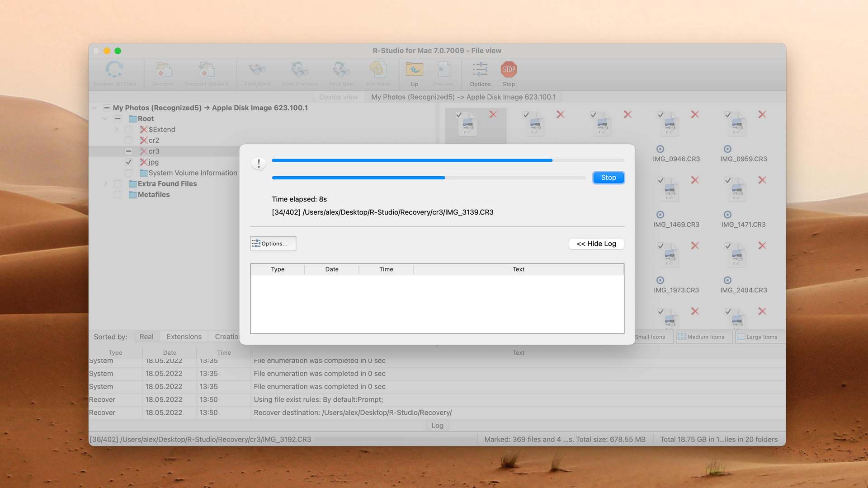Click the File Mask toolbar icon
Image resolution: width=868 pixels, height=488 pixels.
pyautogui.click(x=378, y=70)
